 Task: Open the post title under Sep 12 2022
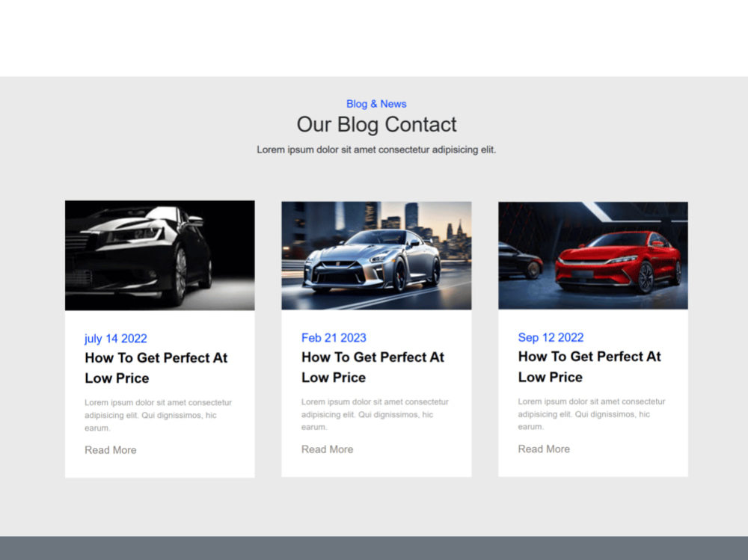[589, 367]
